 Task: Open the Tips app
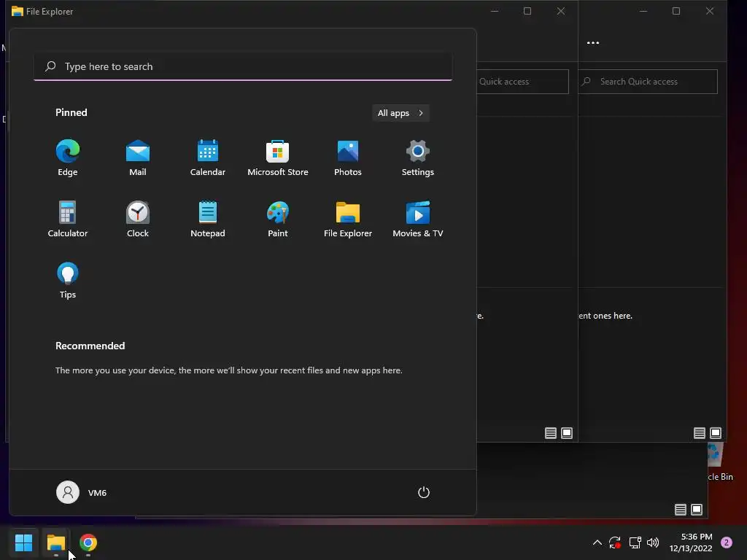[68, 281]
